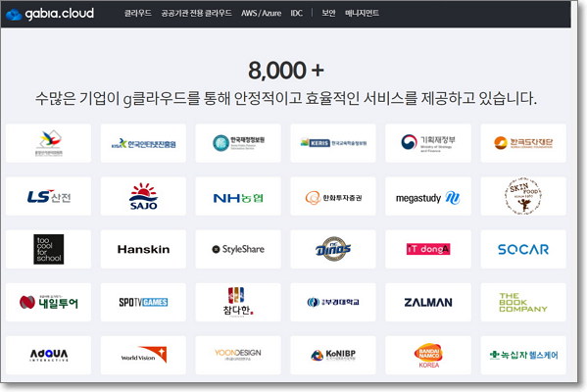Click the Bandai Namco Korea logo card
The height and width of the screenshot is (392, 587).
point(428,355)
